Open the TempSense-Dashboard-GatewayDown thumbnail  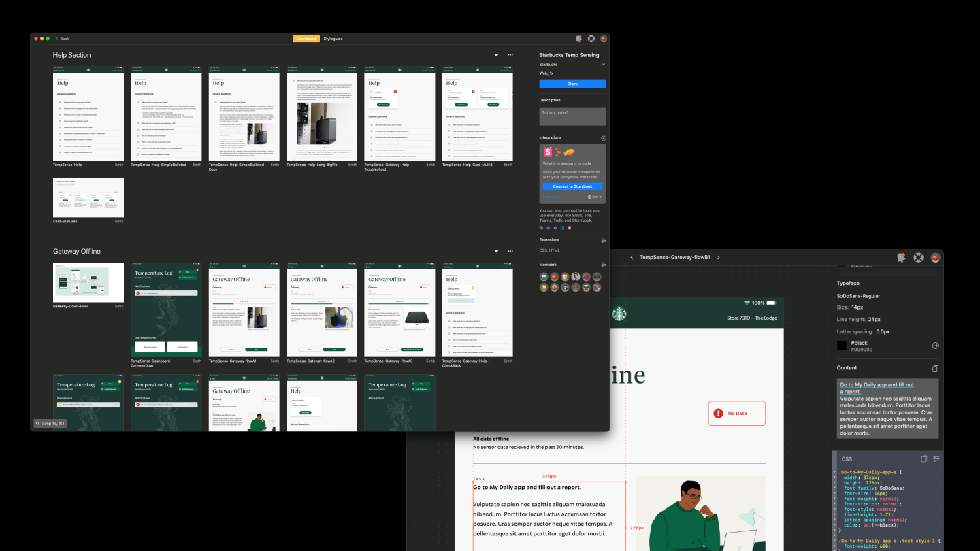point(166,310)
